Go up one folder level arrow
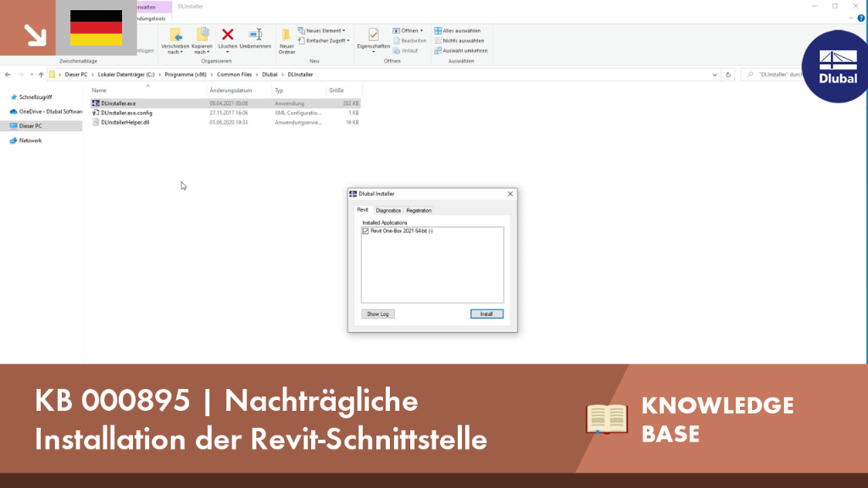 click(41, 75)
